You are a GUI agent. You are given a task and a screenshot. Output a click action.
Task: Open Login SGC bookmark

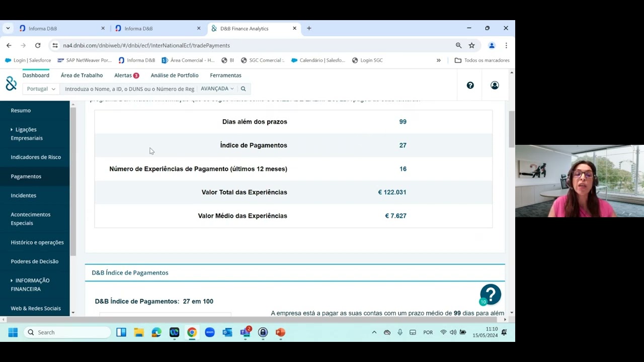click(x=367, y=60)
